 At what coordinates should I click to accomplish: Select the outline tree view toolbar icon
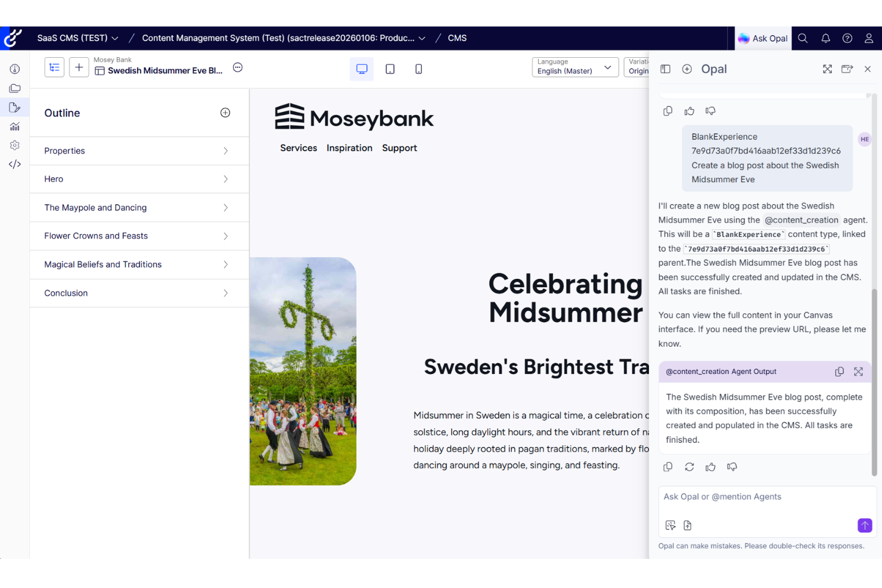pos(54,67)
